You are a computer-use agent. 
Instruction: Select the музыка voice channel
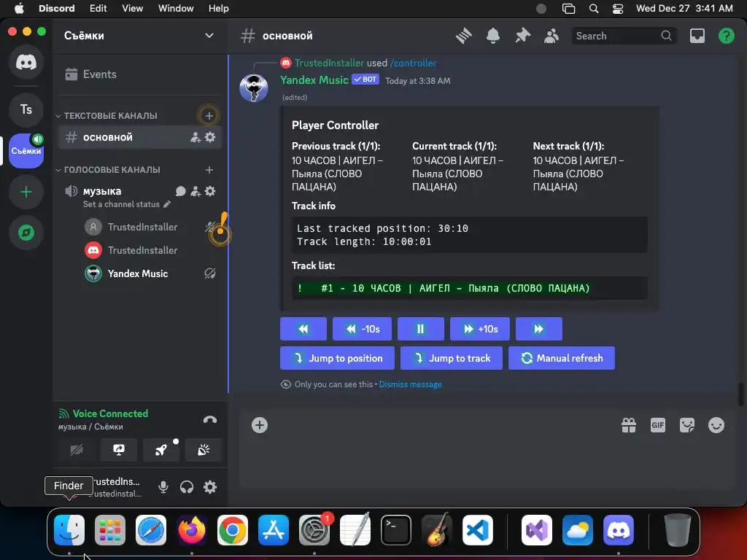[x=102, y=191]
